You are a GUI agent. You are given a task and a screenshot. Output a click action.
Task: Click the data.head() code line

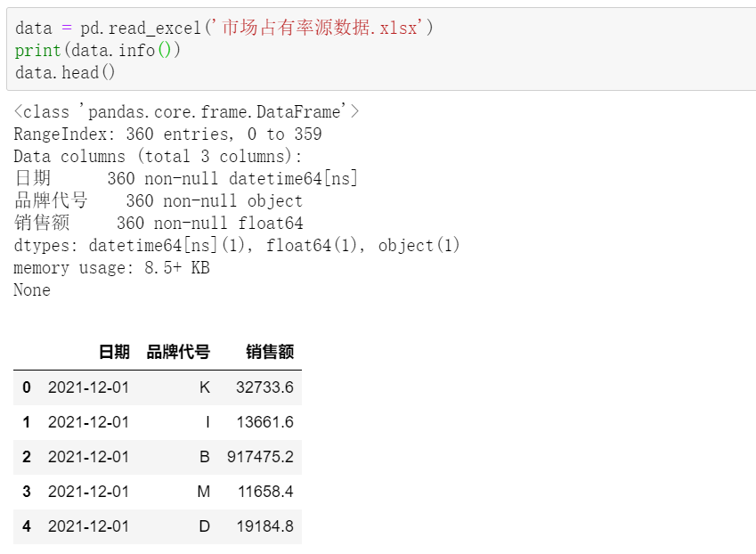(x=65, y=72)
